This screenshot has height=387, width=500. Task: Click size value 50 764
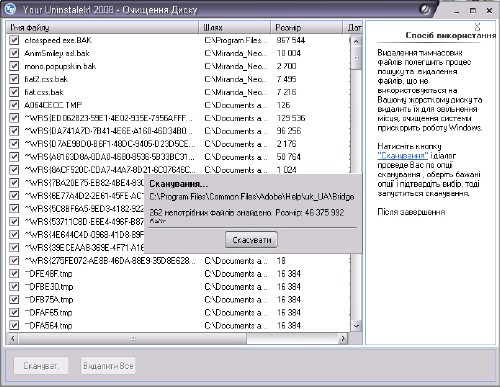coord(289,157)
